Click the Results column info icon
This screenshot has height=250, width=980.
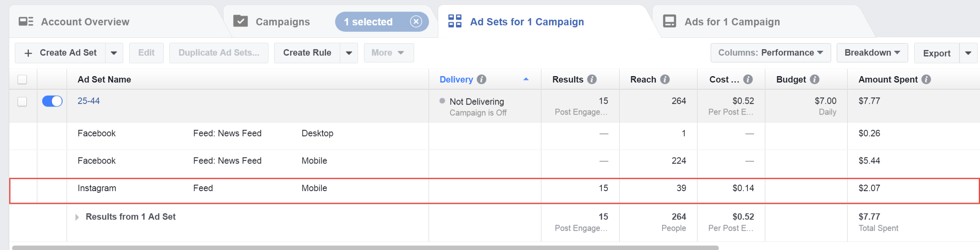point(592,79)
